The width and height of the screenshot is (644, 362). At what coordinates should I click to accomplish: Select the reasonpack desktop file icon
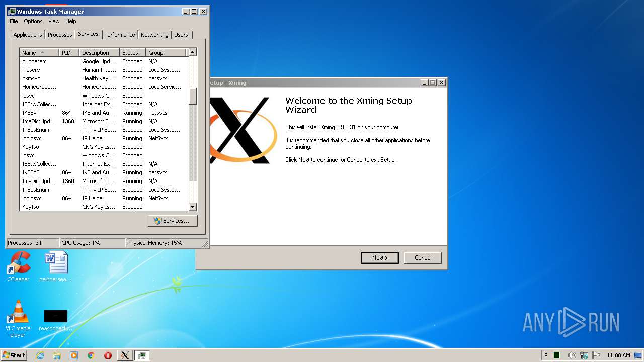pos(56,320)
